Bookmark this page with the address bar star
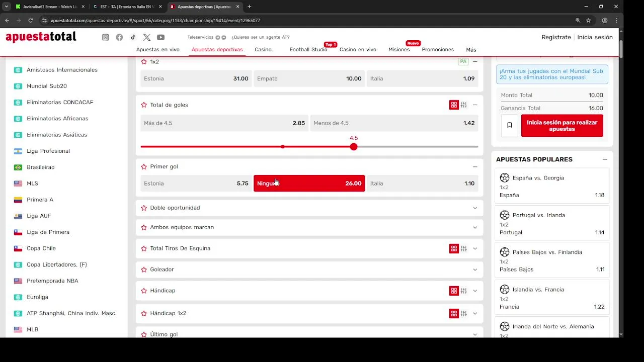The image size is (644, 362). pyautogui.click(x=588, y=21)
